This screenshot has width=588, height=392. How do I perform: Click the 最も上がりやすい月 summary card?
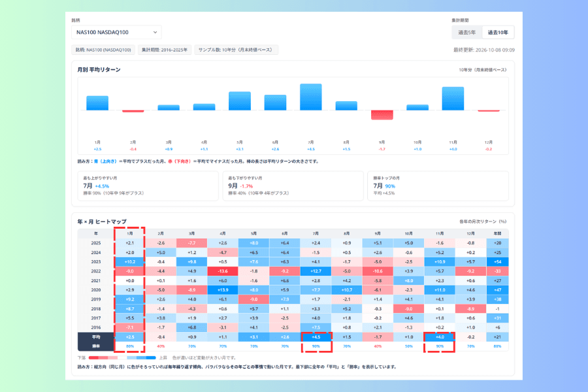[148, 186]
